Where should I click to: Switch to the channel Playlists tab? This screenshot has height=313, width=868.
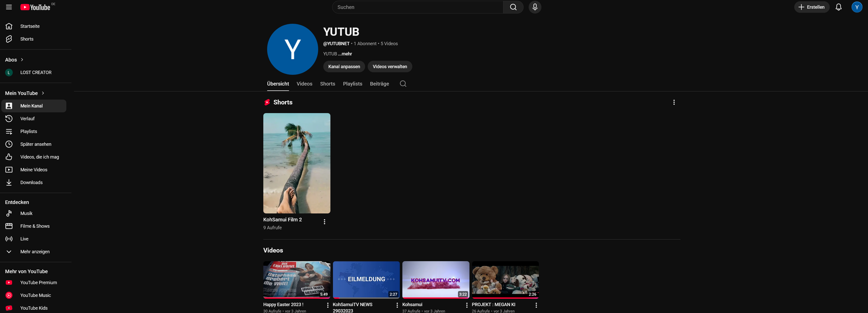pyautogui.click(x=352, y=84)
